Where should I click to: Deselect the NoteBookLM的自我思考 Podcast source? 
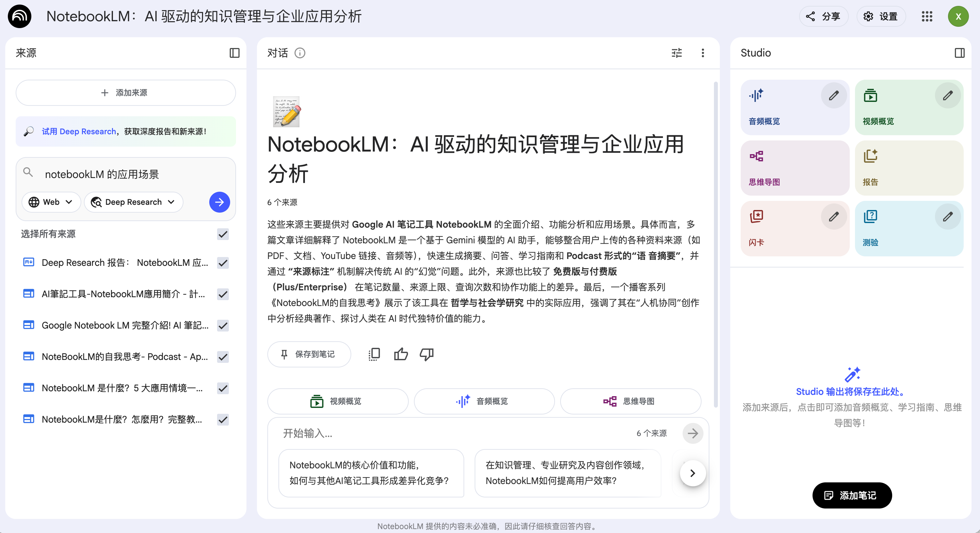[223, 357]
